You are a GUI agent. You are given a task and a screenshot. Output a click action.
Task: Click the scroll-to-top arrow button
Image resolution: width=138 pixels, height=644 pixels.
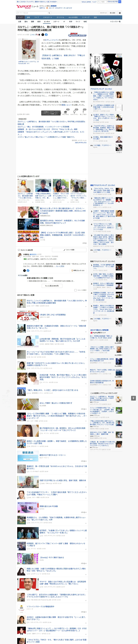[133, 398]
